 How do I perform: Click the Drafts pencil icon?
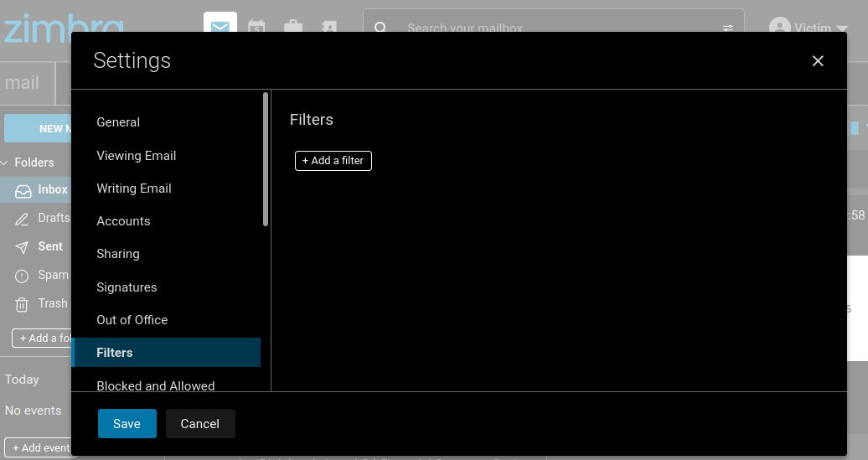(22, 220)
